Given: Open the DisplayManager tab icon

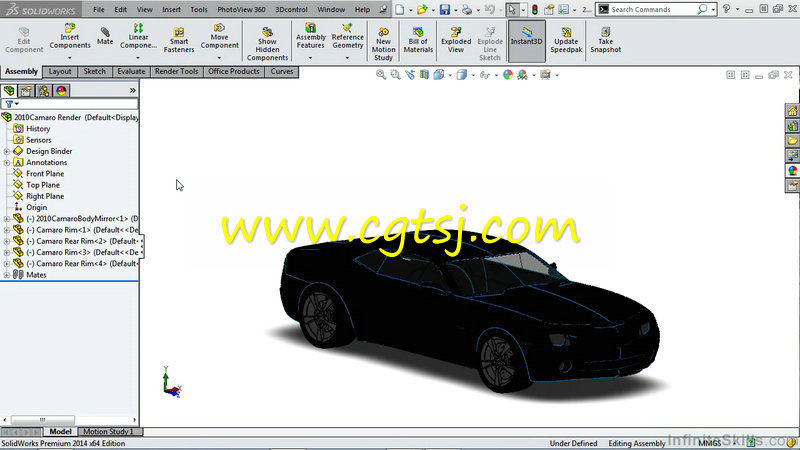Looking at the screenshot, I should tap(61, 91).
